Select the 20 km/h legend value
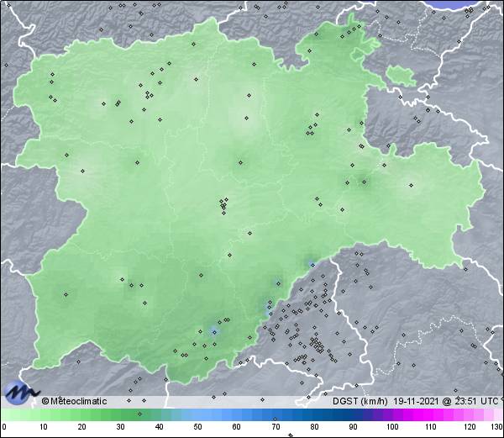The height and width of the screenshot is (438, 504). [x=81, y=428]
